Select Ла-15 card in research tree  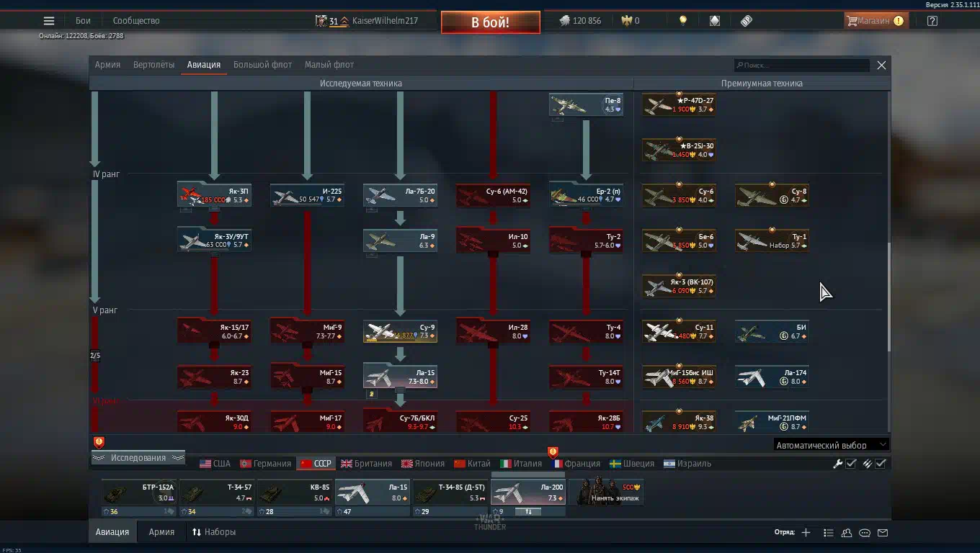(x=400, y=377)
